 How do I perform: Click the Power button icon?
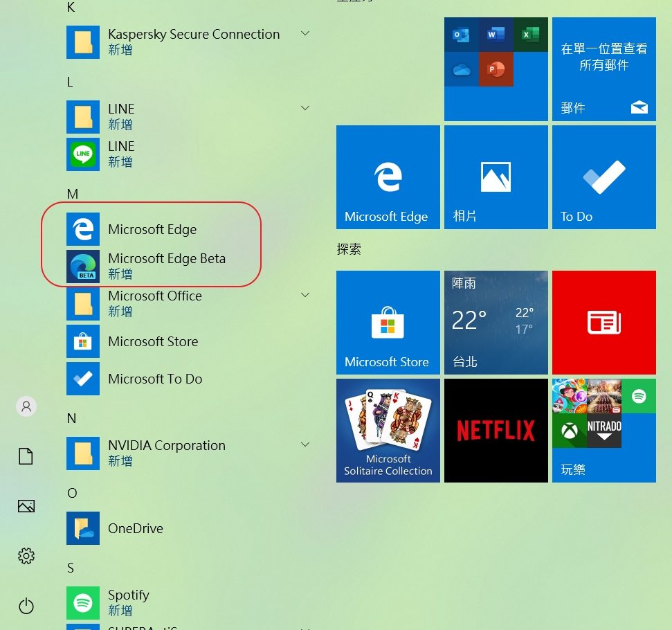(x=26, y=606)
